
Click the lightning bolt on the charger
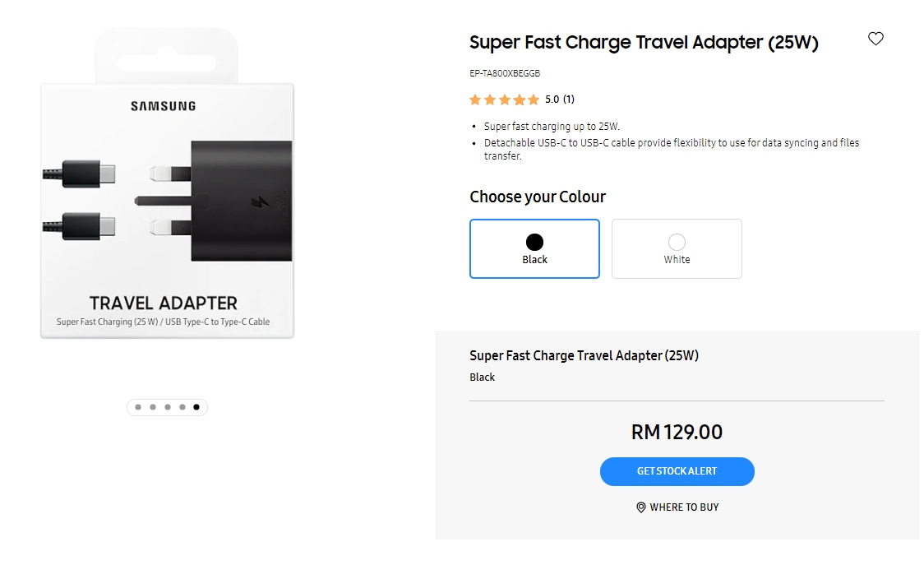263,202
